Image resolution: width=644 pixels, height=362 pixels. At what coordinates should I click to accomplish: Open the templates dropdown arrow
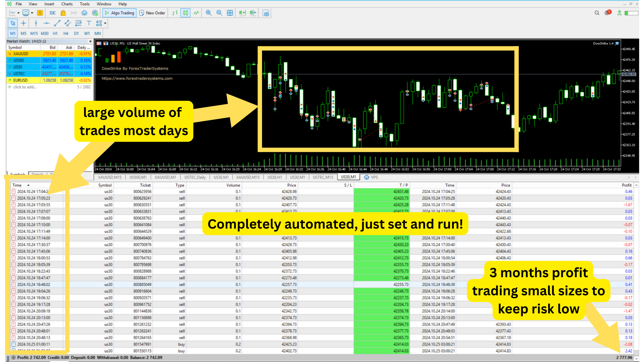point(32,13)
